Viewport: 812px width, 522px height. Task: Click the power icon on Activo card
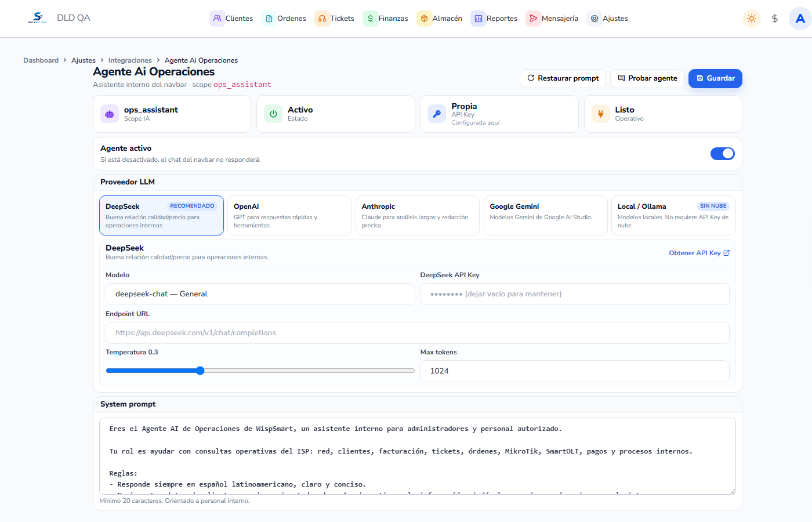[x=273, y=114]
